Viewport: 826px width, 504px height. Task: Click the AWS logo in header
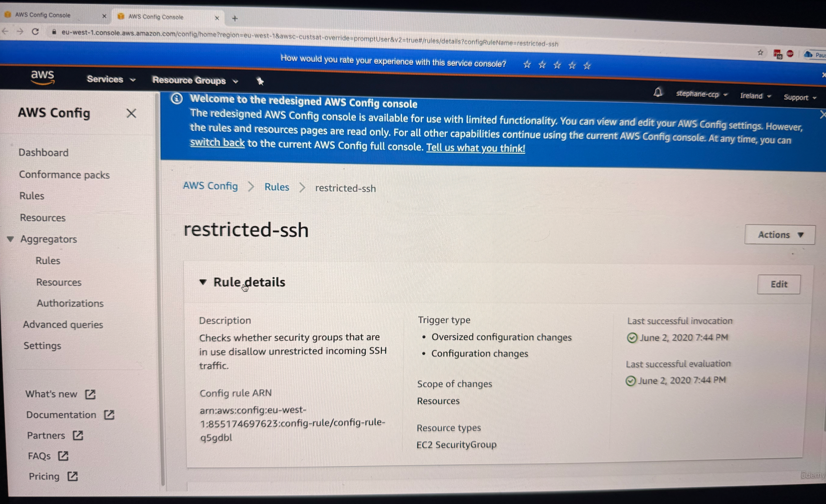click(43, 77)
